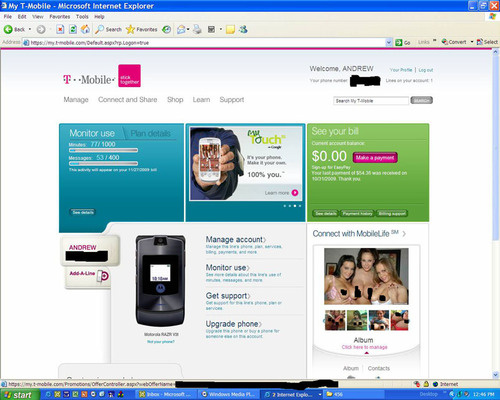
Task: Open the Favorites menu in menu bar
Action: click(x=60, y=17)
